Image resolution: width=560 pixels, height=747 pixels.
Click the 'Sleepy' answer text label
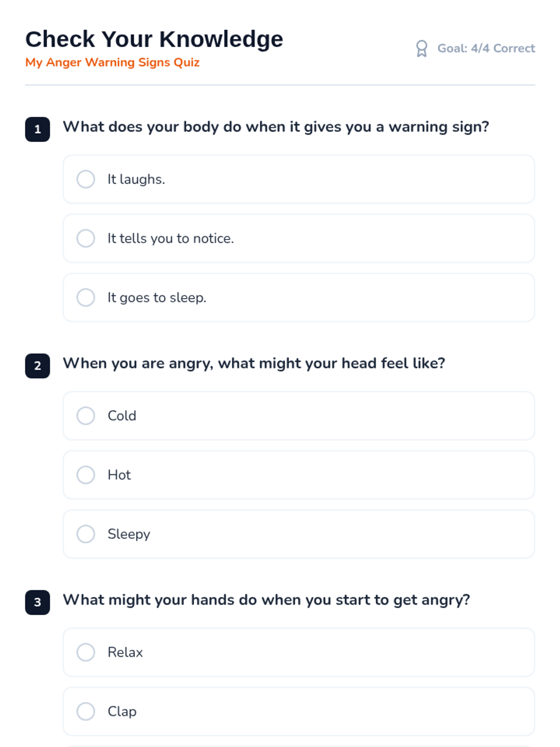pyautogui.click(x=129, y=534)
